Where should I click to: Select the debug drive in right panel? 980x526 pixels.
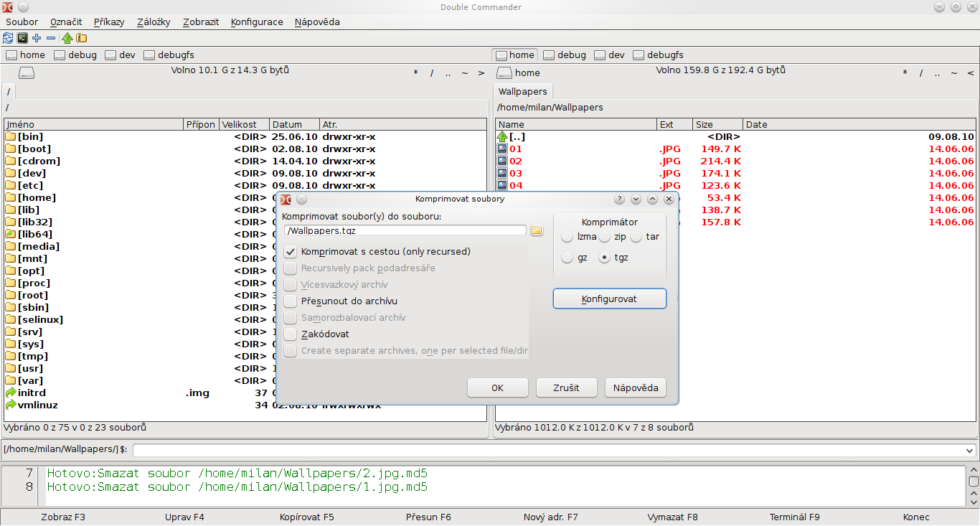pos(565,55)
